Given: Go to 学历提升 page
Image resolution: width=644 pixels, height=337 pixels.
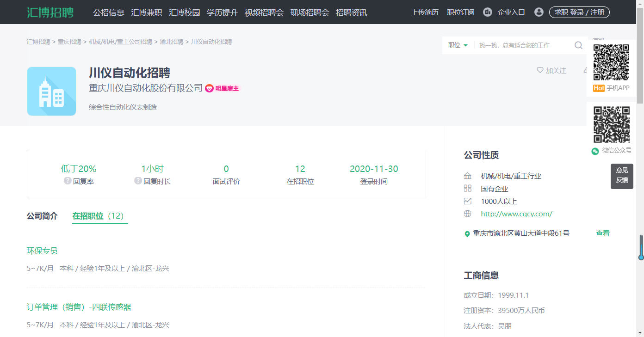Looking at the screenshot, I should point(222,12).
